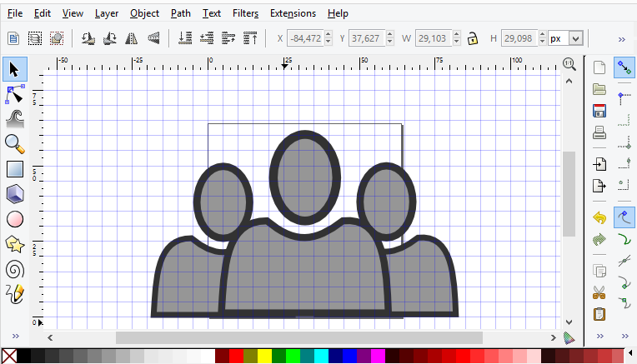637x364 pixels.
Task: Expand hidden top toolbar items chevron
Action: 621,39
